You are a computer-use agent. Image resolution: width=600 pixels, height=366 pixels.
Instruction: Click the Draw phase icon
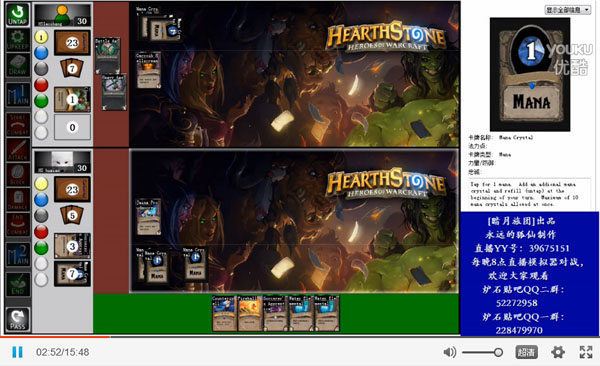[x=18, y=64]
